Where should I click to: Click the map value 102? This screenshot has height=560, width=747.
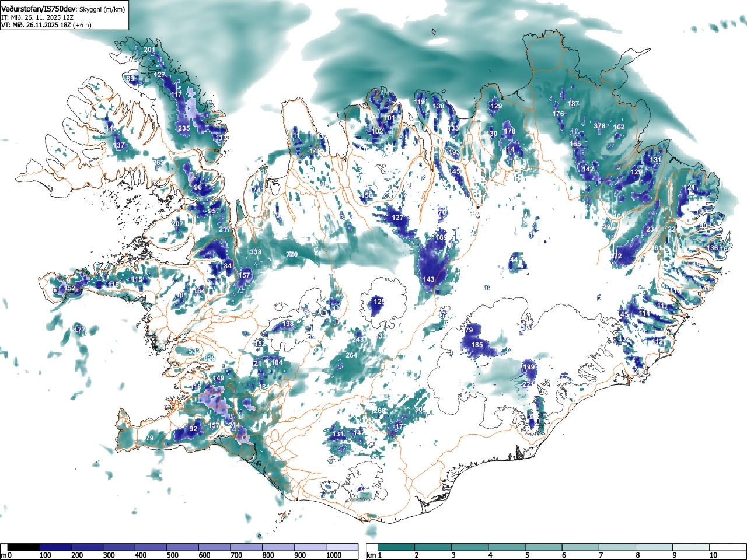point(378,132)
